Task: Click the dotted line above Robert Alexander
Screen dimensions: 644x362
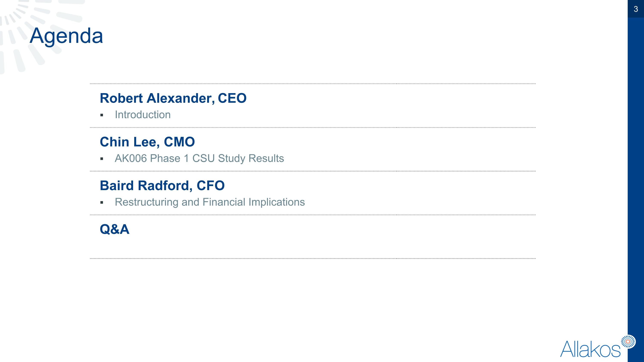Action: pos(313,84)
